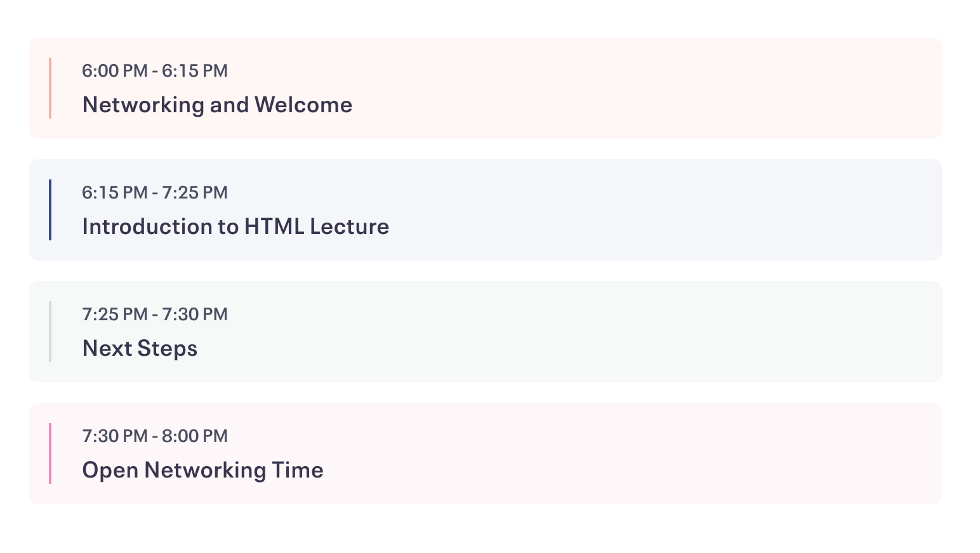Click the pink accent bar beside Open Networking Time
The width and height of the screenshot is (980, 553).
coord(50,453)
